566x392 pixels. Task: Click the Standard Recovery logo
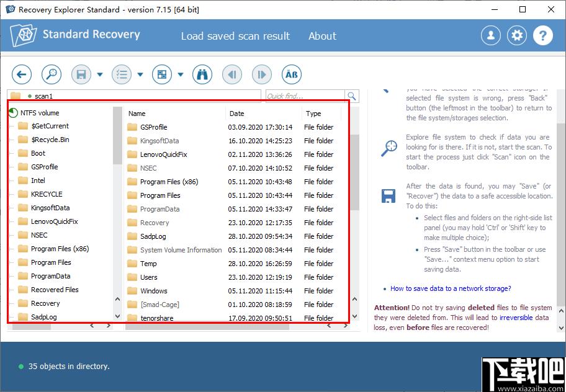coord(75,35)
